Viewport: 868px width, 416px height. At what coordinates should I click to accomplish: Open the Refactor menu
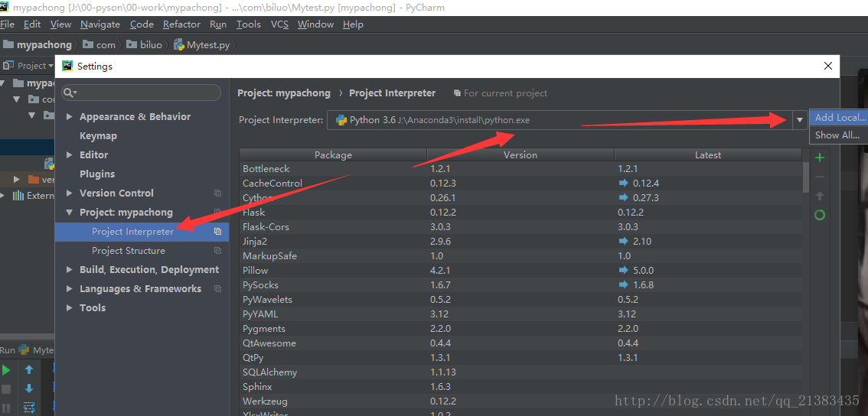pos(181,24)
